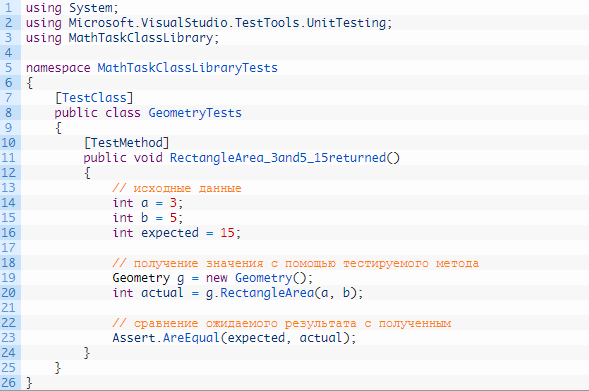Image resolution: width=589 pixels, height=391 pixels.
Task: Click AreEqual in the Assert statement
Action: (191, 338)
